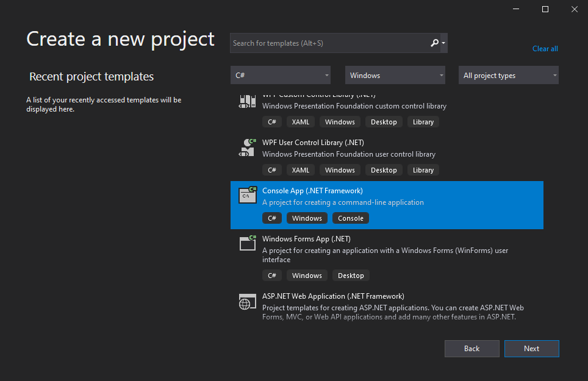Click the WPF custom control library icon
The image size is (588, 381).
click(x=248, y=101)
